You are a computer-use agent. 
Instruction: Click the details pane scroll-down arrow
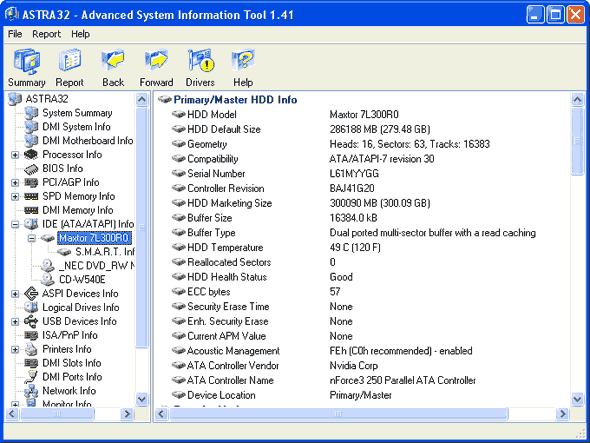tap(577, 399)
